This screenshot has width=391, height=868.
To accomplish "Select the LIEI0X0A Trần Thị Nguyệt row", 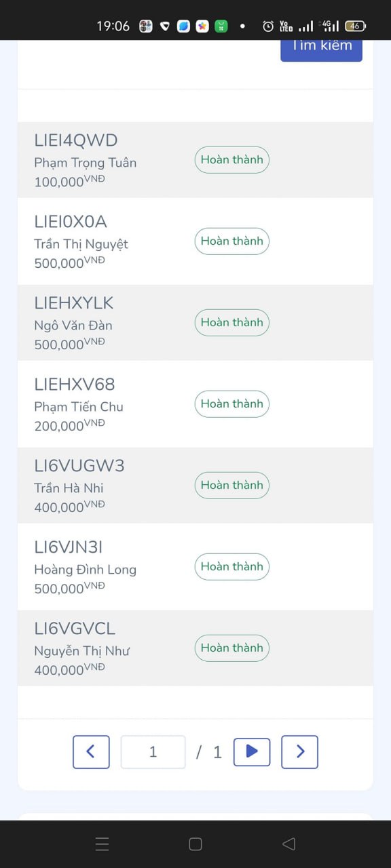I will 195,241.
